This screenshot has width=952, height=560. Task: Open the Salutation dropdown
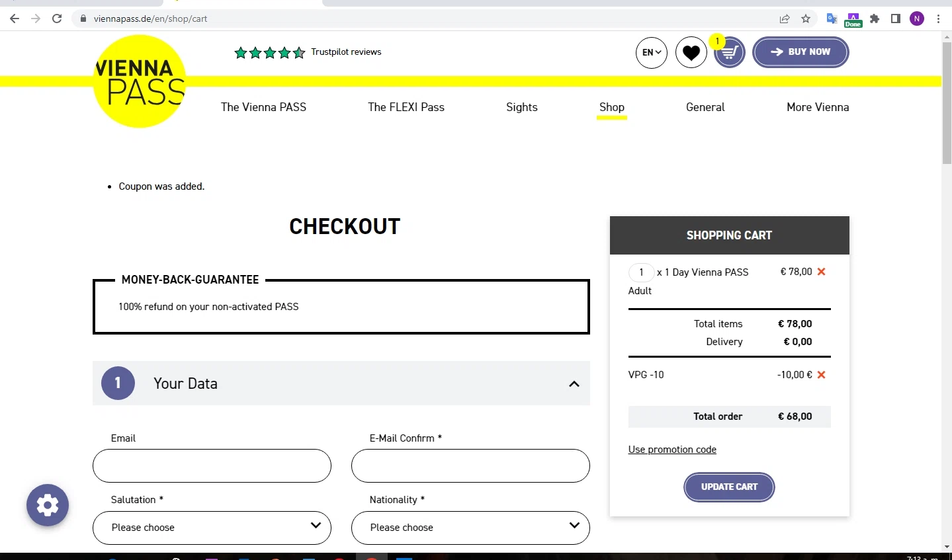212,528
